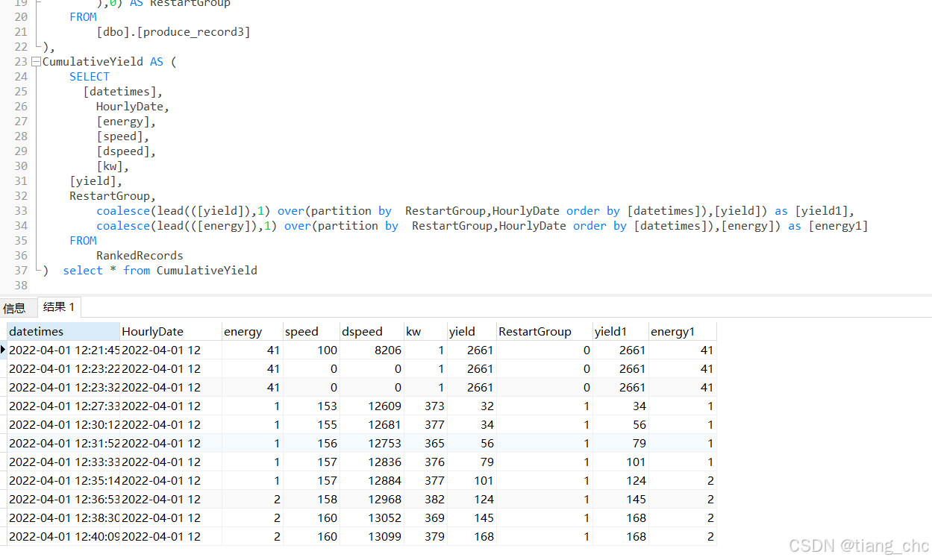Select the 结果 1 tab

click(x=59, y=307)
